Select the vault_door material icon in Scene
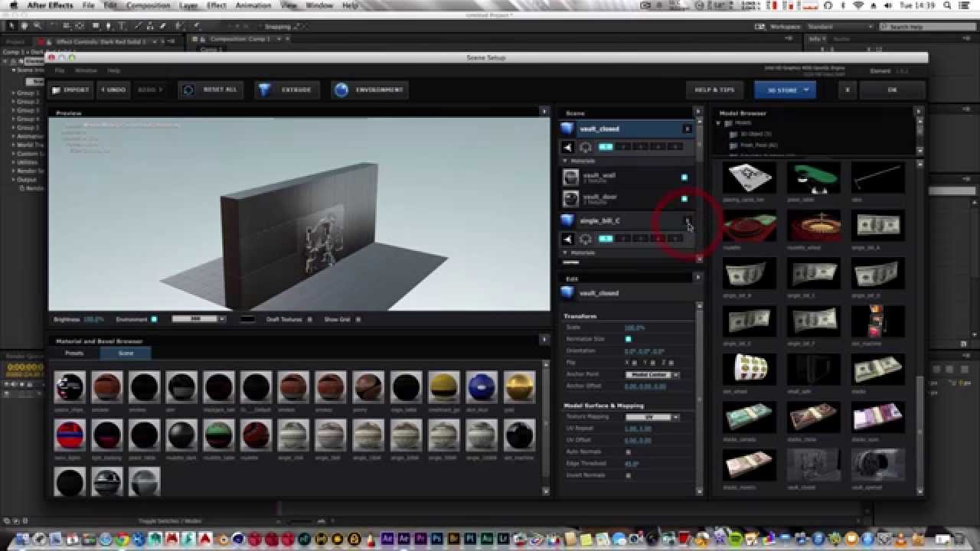This screenshot has height=551, width=980. click(571, 198)
